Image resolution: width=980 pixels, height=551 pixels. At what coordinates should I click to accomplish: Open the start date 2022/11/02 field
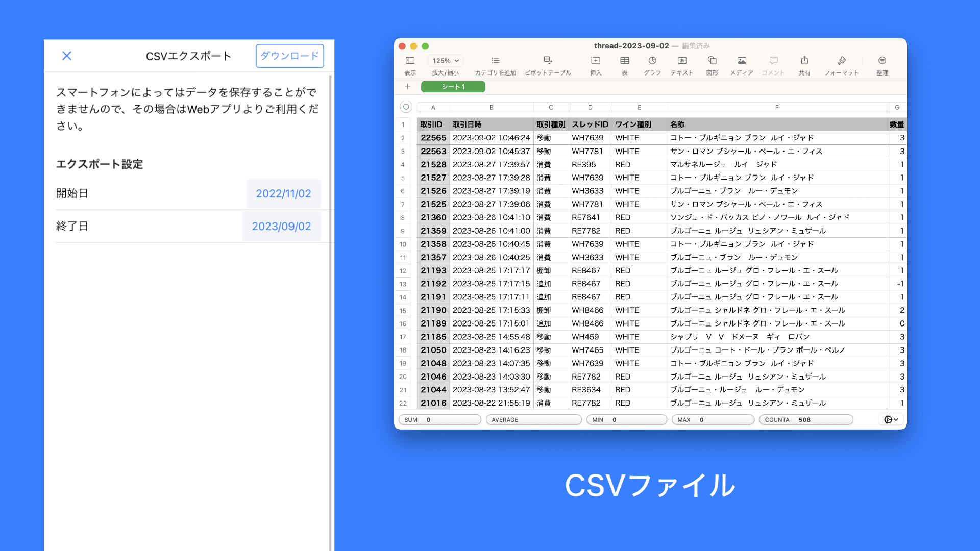[x=283, y=193]
